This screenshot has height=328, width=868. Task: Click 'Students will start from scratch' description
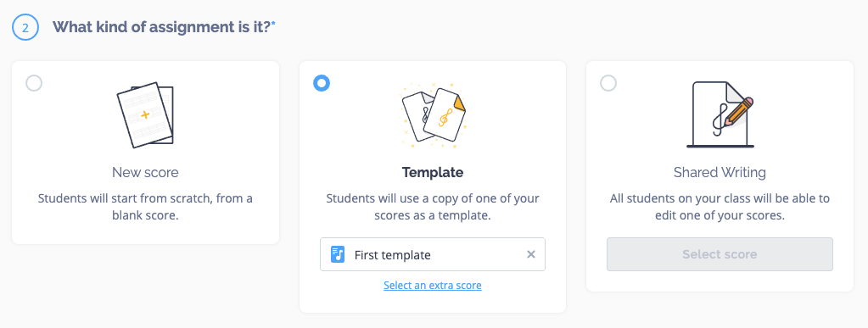(x=146, y=207)
